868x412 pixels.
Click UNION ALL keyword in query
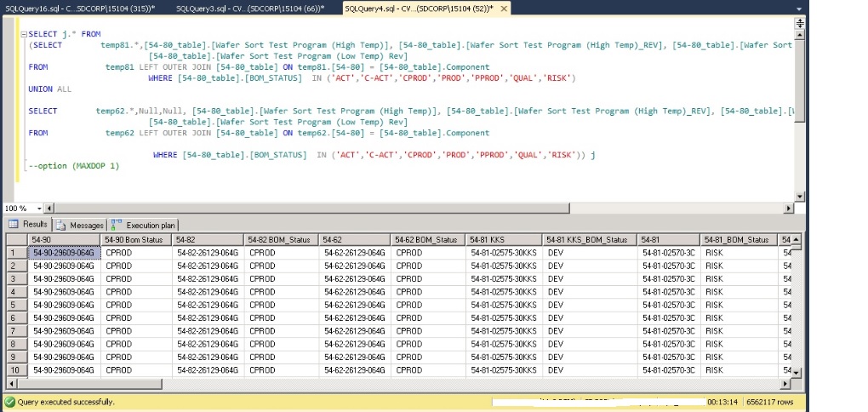(50, 89)
